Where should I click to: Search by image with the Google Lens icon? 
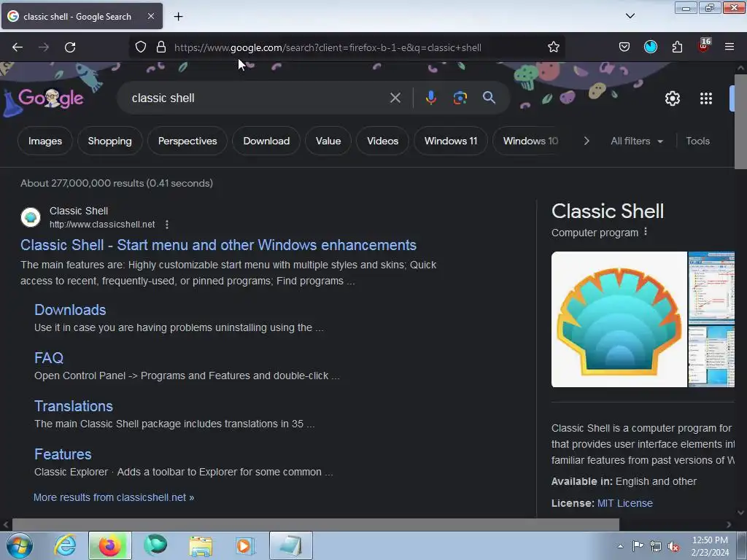[460, 98]
